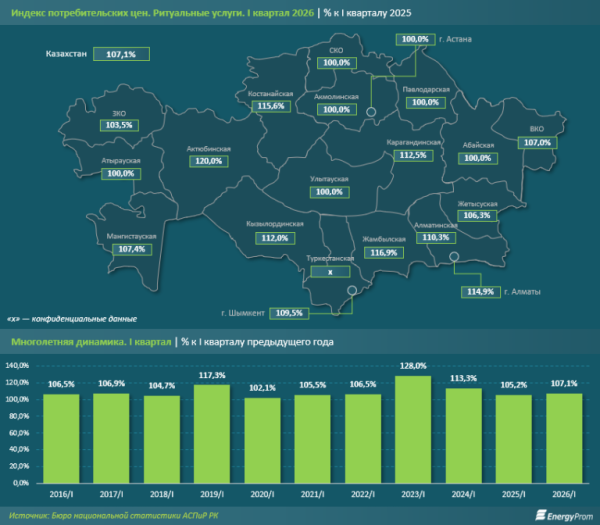Click the Almaty city circle marker
The width and height of the screenshot is (600, 525).
pyautogui.click(x=454, y=256)
